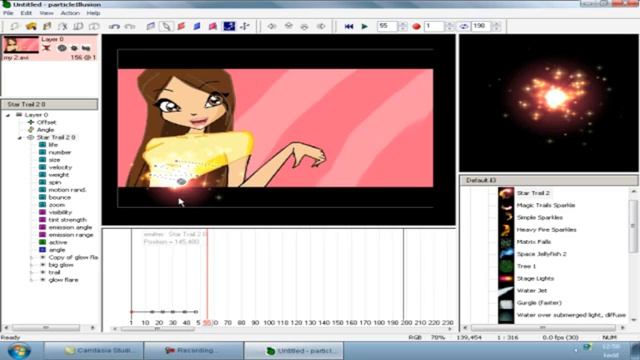The width and height of the screenshot is (640, 360).
Task: Click the green Play button
Action: [364, 27]
